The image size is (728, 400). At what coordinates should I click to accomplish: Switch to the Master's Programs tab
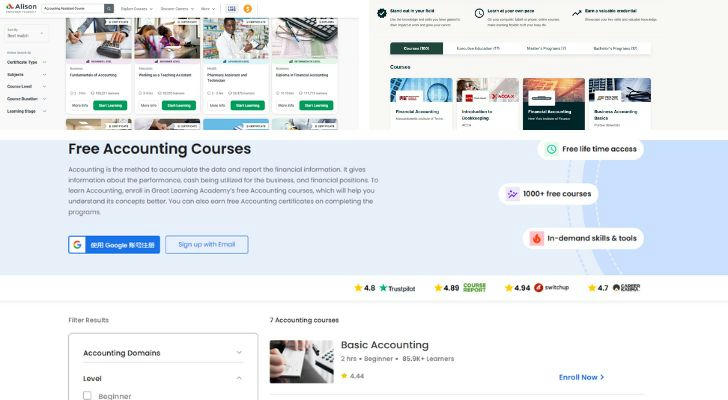pos(546,48)
